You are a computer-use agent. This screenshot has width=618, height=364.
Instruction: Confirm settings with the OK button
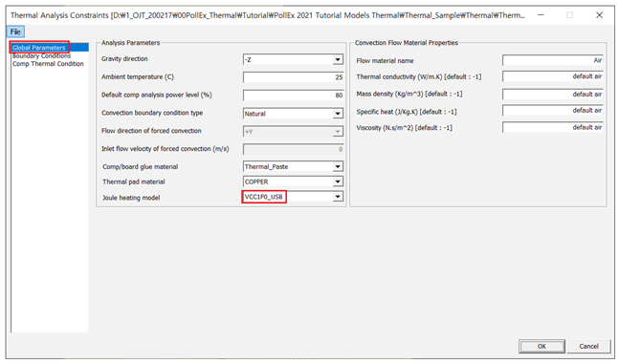point(541,346)
